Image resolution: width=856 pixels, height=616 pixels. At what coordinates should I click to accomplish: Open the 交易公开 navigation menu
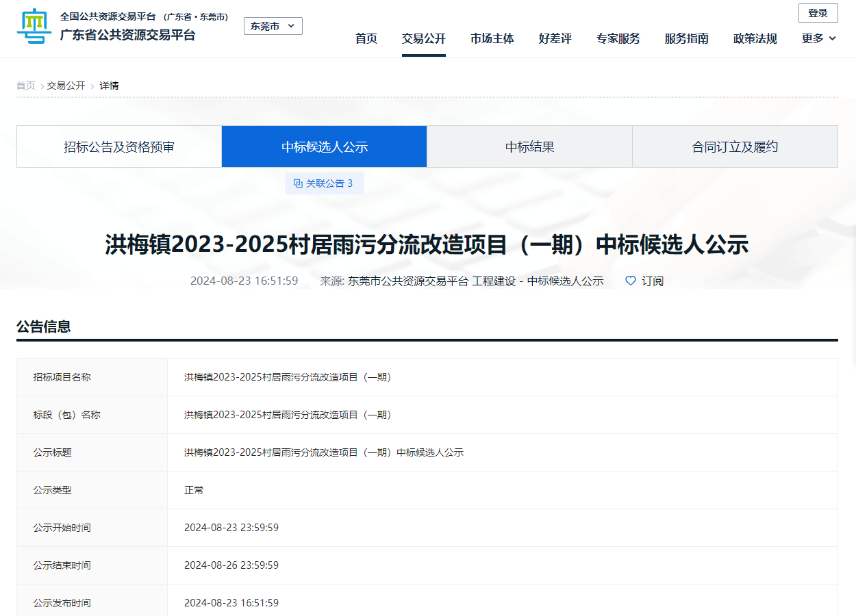[423, 39]
